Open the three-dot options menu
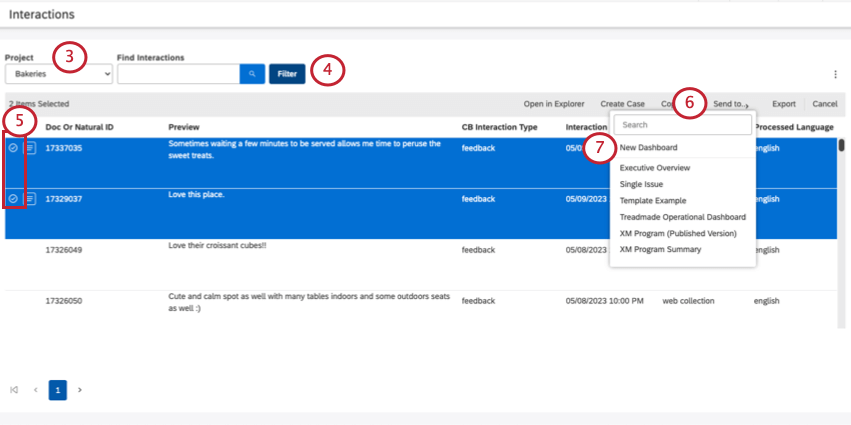Screen dimensions: 851x425 tap(835, 74)
